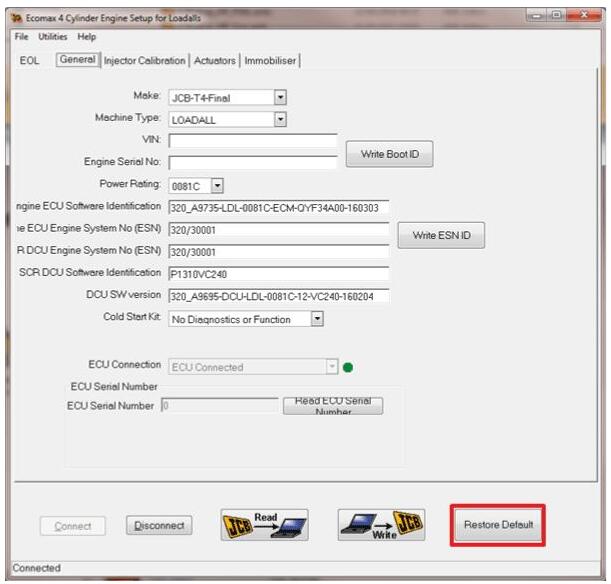
Task: Click the Connect button
Action: click(72, 526)
